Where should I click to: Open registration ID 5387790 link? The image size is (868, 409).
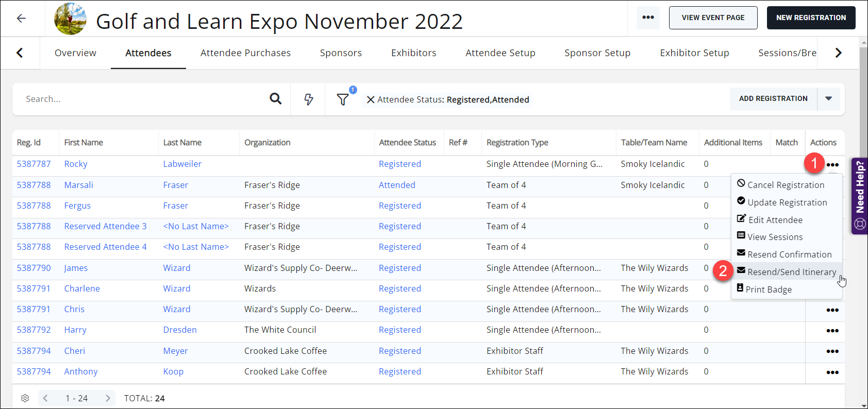pos(34,268)
